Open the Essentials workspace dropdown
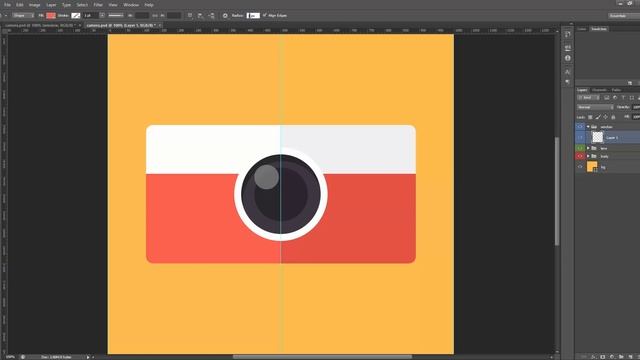The width and height of the screenshot is (640, 360). (623, 16)
